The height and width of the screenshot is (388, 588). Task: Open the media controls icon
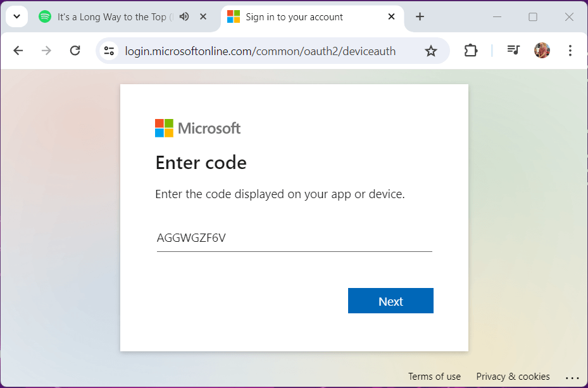pos(513,51)
